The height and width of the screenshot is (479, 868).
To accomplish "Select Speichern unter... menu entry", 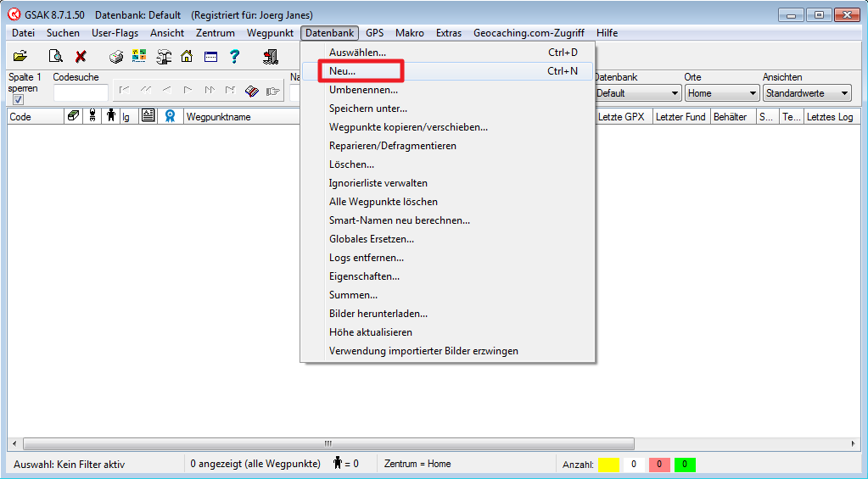I will point(447,109).
